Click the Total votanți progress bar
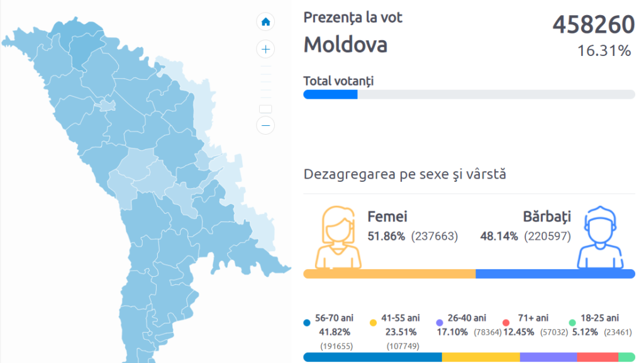This screenshot has width=644, height=363. pos(469,94)
